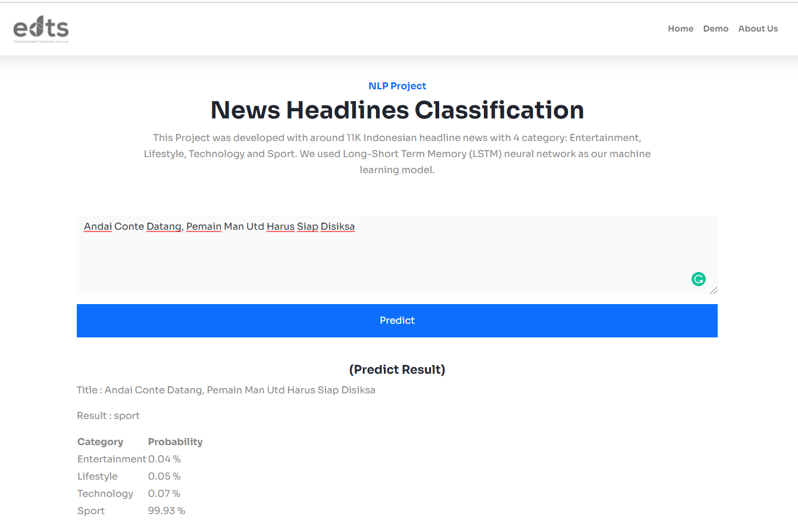The height and width of the screenshot is (532, 798).
Task: Select the Technology category row label
Action: point(105,493)
